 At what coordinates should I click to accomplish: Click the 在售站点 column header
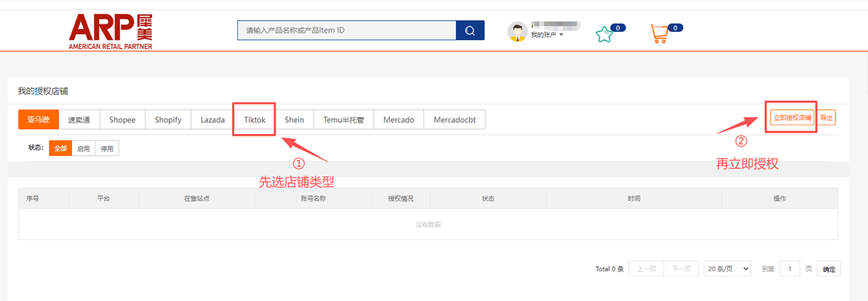(x=196, y=198)
